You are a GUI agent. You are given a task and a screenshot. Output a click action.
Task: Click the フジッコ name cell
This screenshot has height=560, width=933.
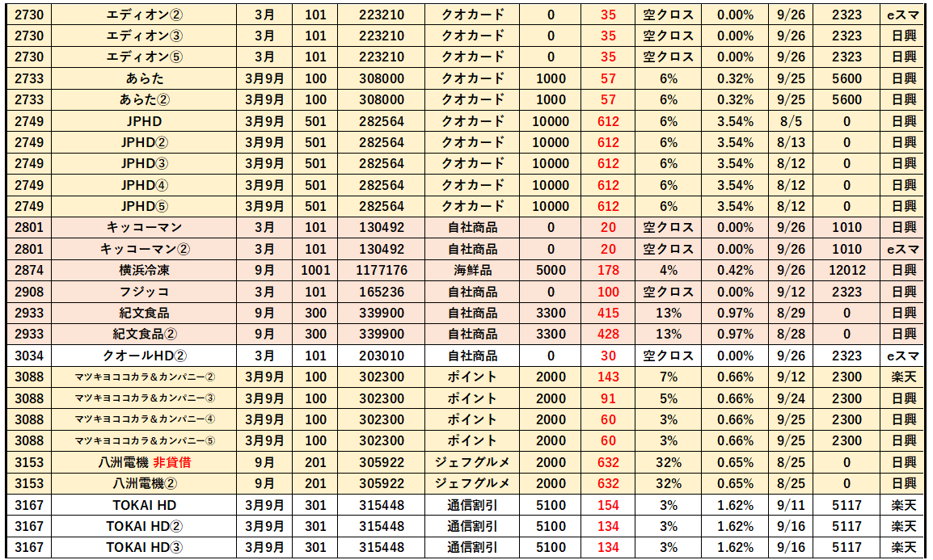click(144, 292)
